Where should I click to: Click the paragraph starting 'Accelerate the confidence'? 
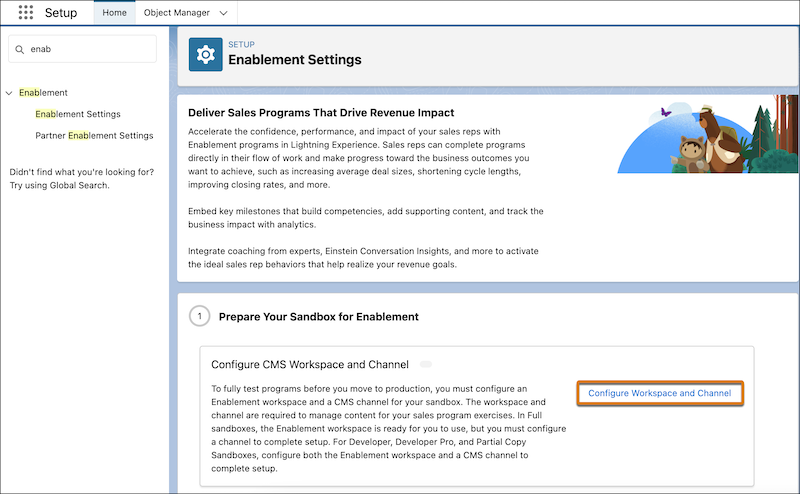[x=359, y=158]
